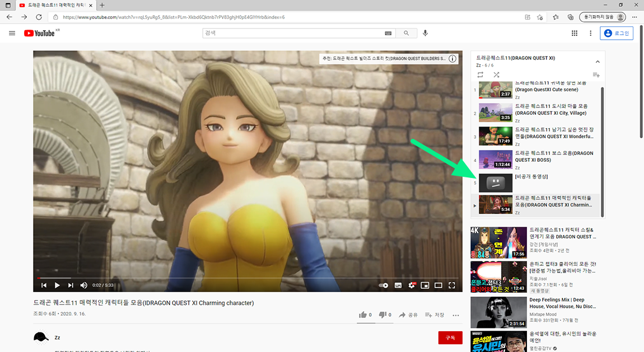Open a new browser tab
This screenshot has height=352, width=644.
pos(102,6)
